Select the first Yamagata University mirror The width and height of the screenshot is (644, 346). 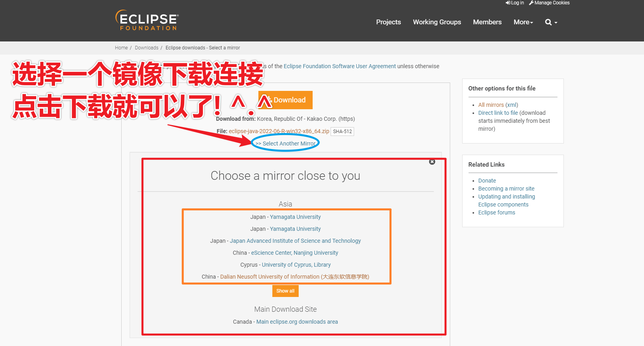pyautogui.click(x=295, y=217)
